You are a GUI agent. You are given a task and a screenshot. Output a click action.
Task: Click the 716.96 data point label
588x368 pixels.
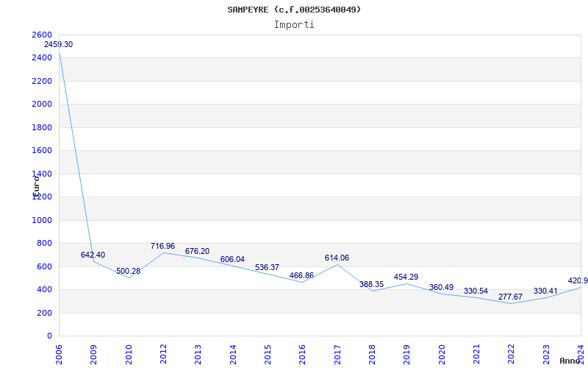point(162,246)
